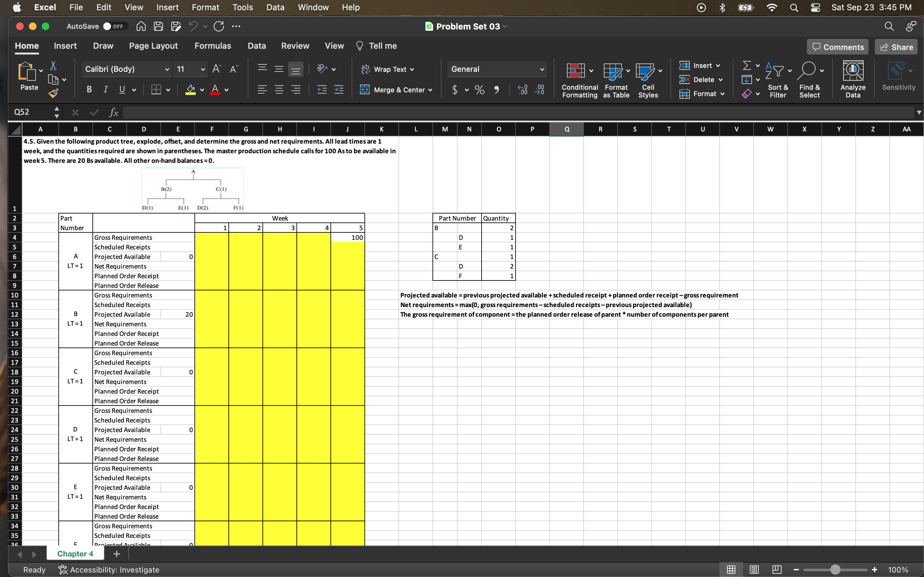The image size is (924, 577).
Task: Open the Find & Select tool
Action: [810, 79]
